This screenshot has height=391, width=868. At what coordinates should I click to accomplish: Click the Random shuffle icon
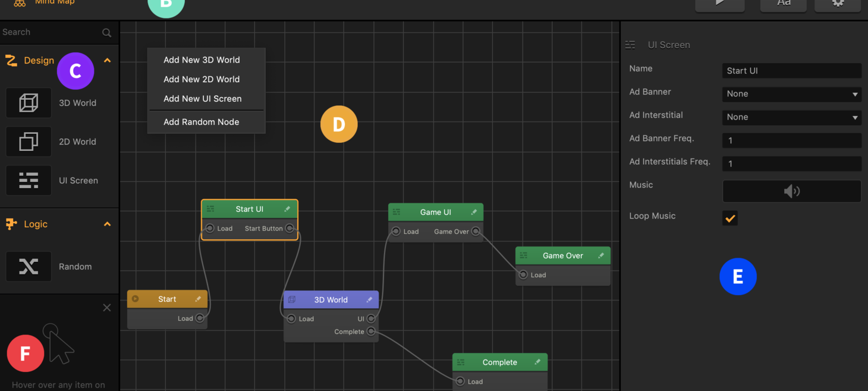point(29,267)
